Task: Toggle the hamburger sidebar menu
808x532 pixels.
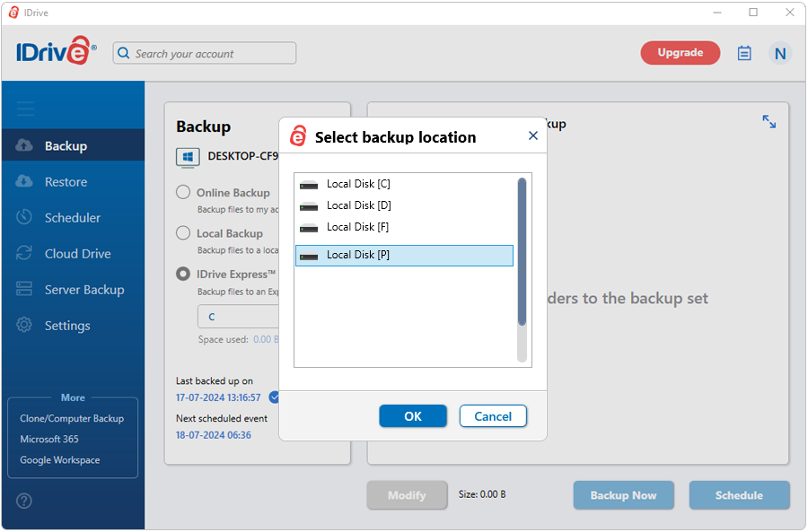Action: tap(25, 109)
